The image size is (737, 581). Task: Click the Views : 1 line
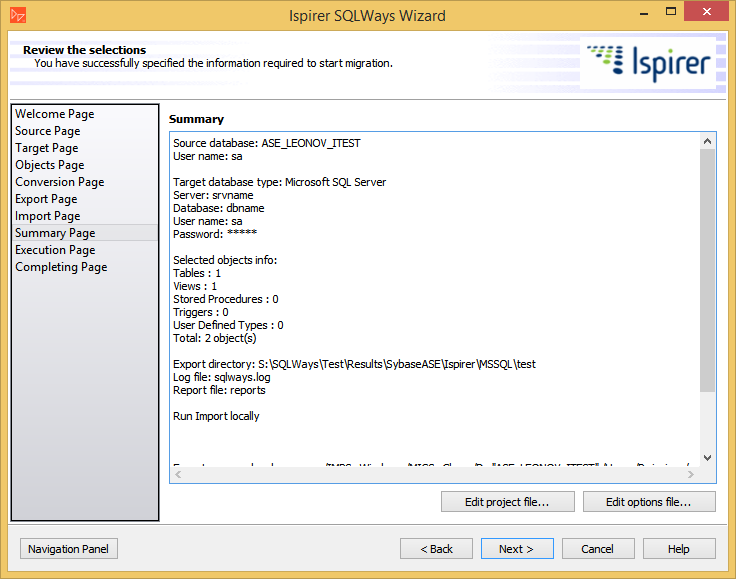(x=195, y=286)
